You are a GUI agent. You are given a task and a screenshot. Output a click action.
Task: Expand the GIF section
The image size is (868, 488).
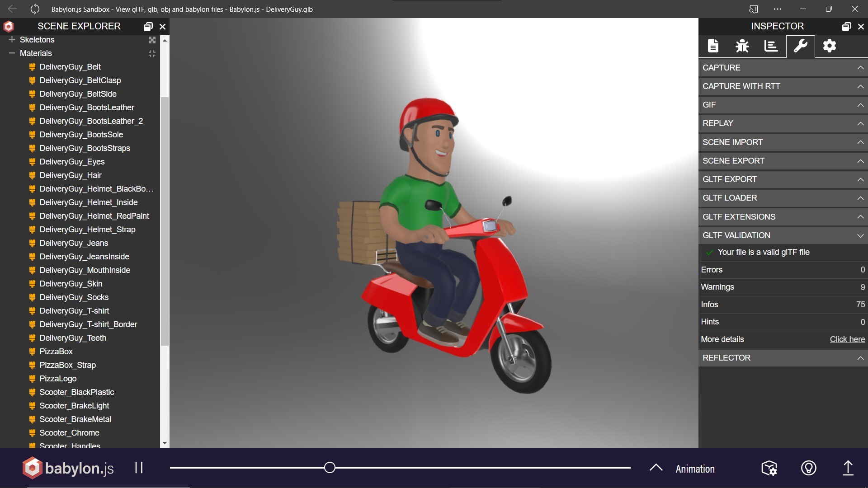pyautogui.click(x=783, y=105)
